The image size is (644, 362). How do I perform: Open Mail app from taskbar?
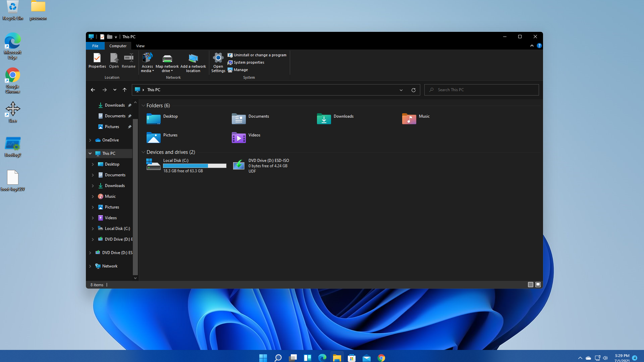(x=367, y=358)
